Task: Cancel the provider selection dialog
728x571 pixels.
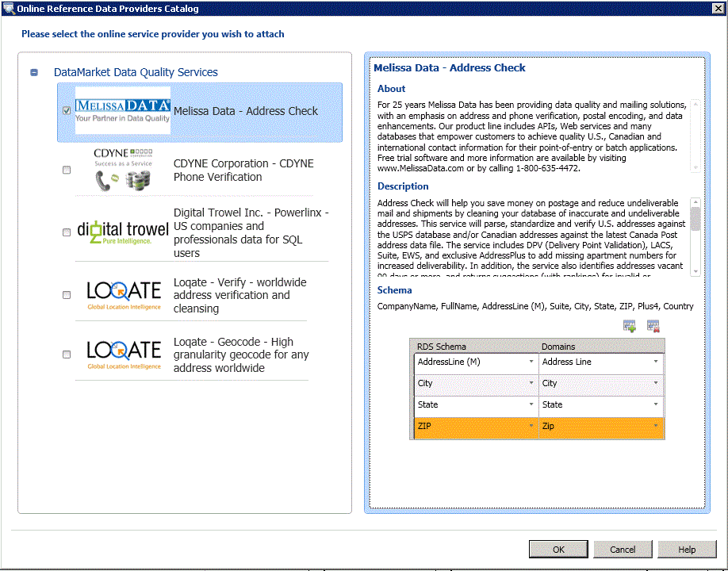Action: point(623,549)
